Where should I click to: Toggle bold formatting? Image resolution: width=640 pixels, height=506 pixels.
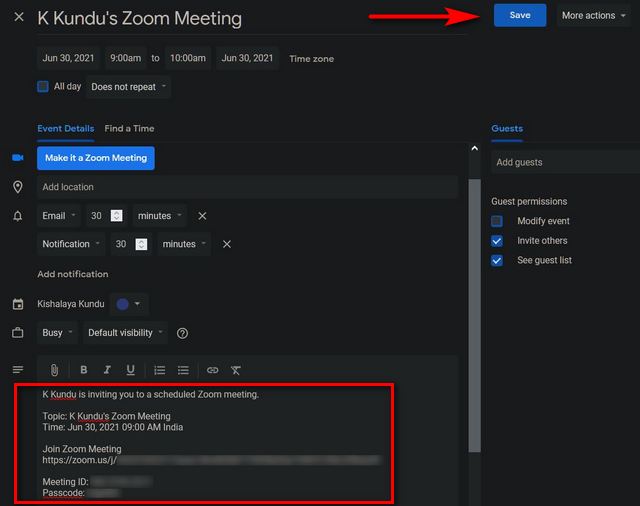coord(84,370)
